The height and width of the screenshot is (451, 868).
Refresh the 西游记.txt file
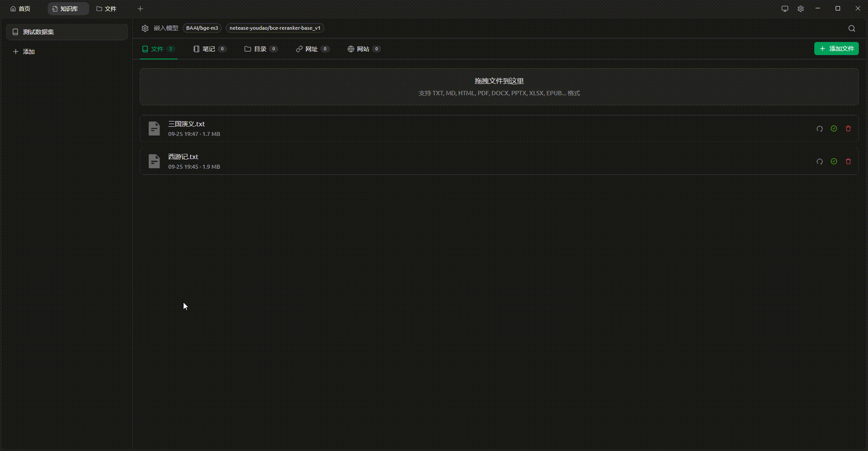[x=819, y=161]
